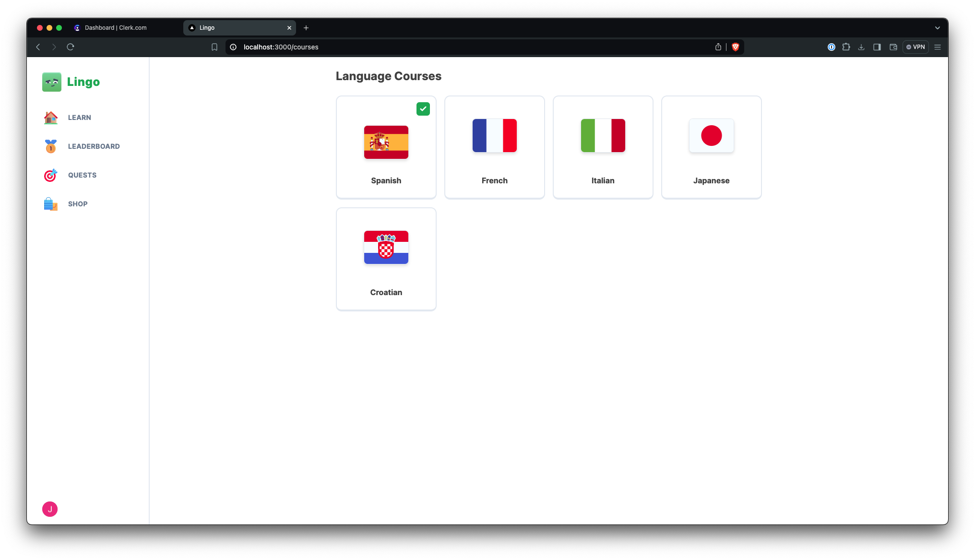Toggle the Spanish course checkmark
Viewport: 975px width, 560px height.
(x=423, y=109)
